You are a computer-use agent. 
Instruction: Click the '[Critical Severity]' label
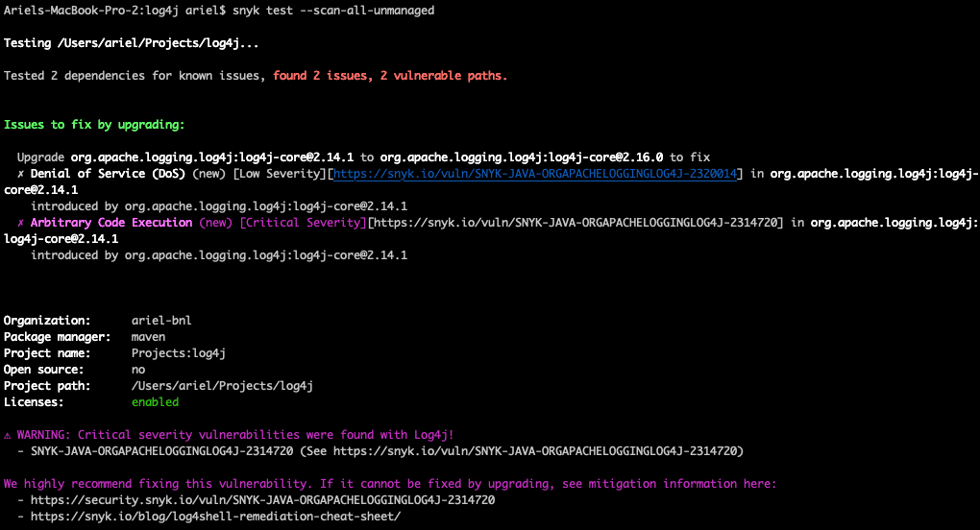(x=303, y=222)
